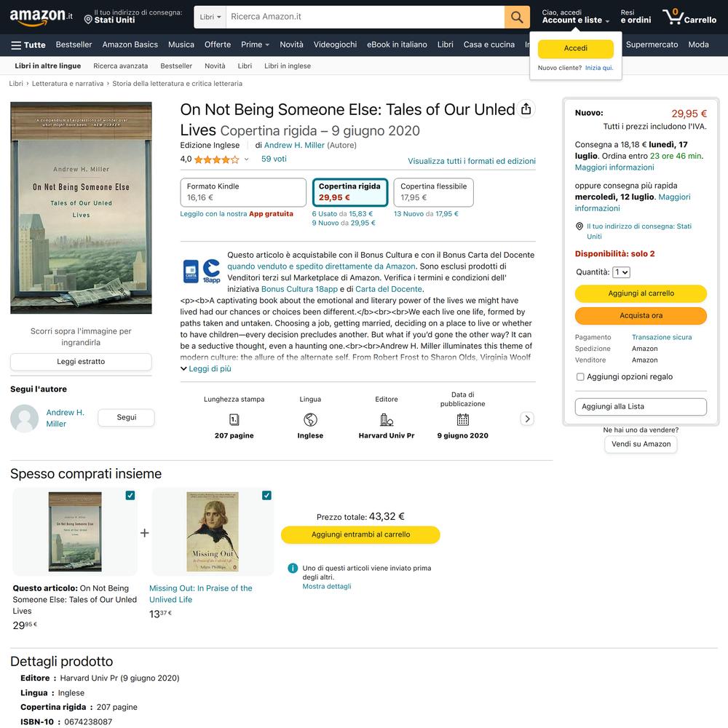Open the Tutte hamburger menu
728x728 pixels.
pos(28,44)
